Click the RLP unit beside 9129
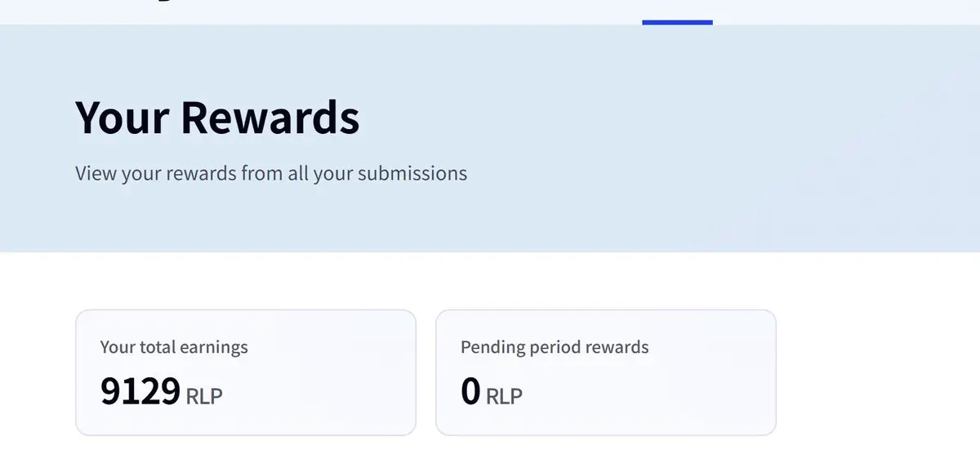The image size is (980, 468). (x=204, y=396)
